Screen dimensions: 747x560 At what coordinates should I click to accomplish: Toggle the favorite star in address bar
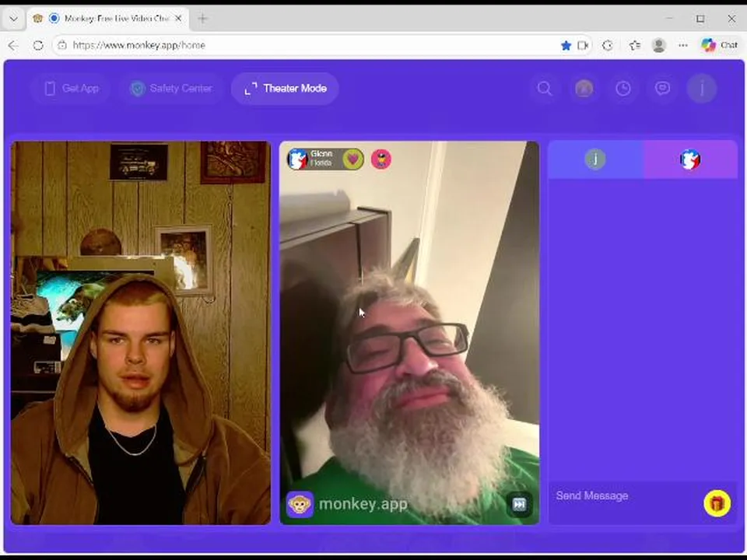tap(566, 45)
